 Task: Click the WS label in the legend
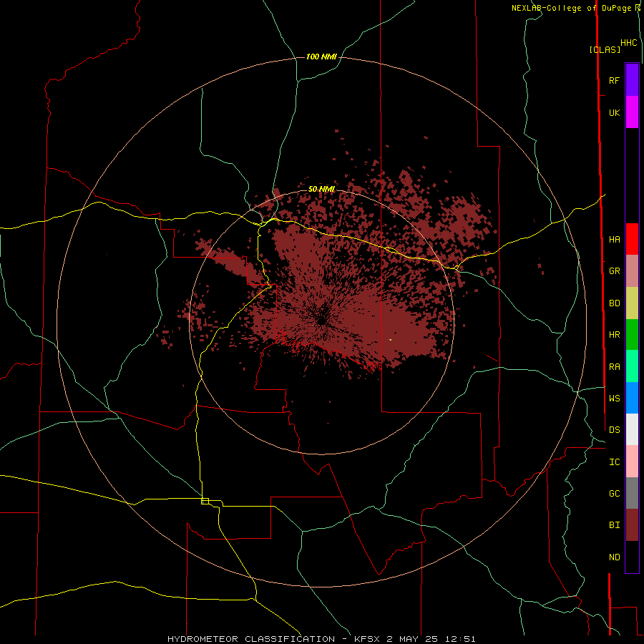[x=614, y=399]
